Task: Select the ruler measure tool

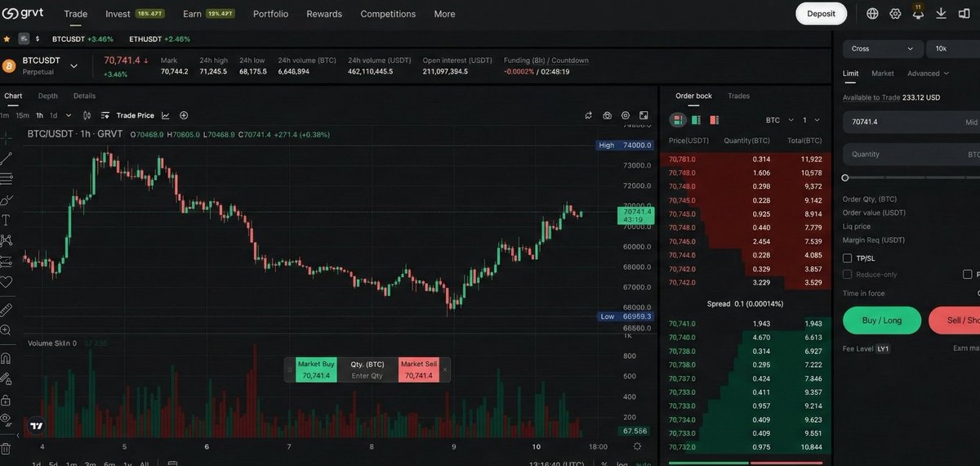Action: click(6, 310)
